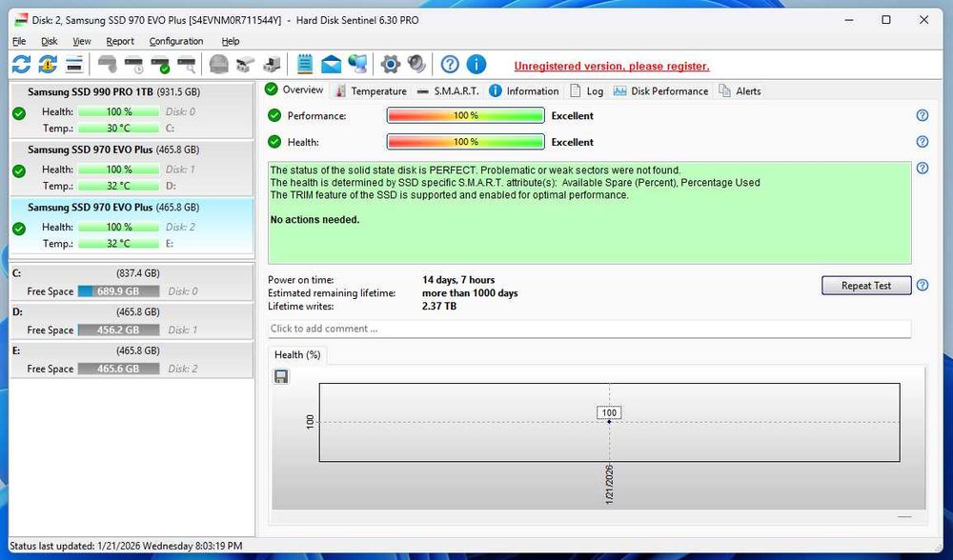Click Unregistered version, please register link

coord(612,67)
